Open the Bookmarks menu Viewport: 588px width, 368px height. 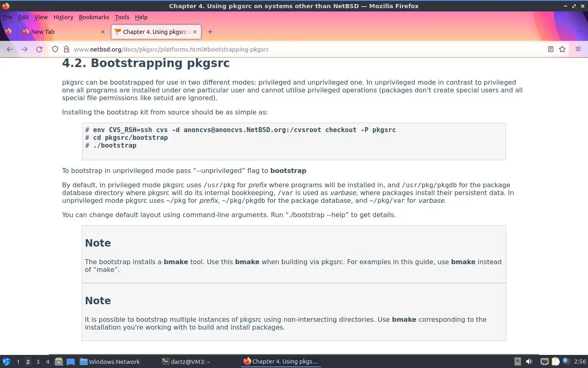click(94, 17)
